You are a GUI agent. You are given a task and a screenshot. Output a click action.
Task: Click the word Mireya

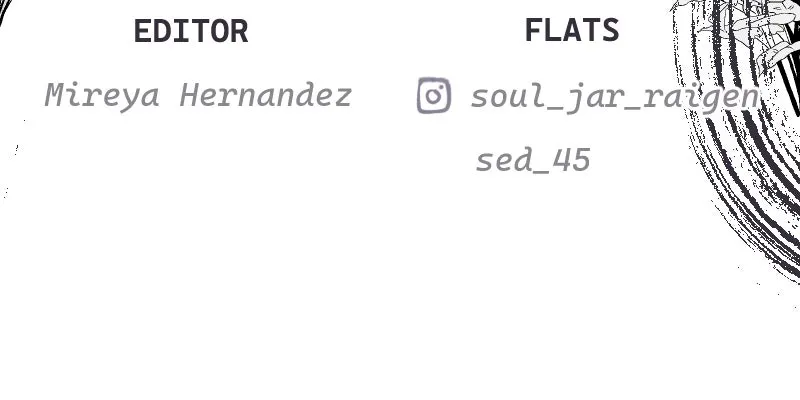pos(102,96)
